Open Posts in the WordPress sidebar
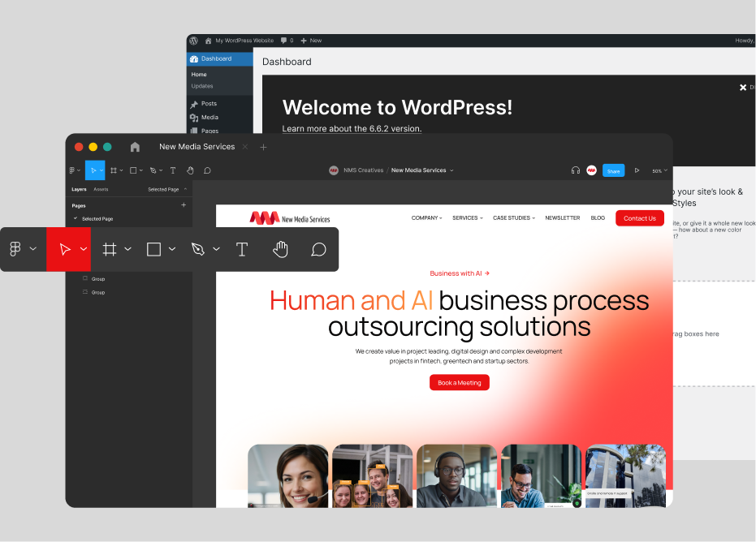 tap(209, 104)
